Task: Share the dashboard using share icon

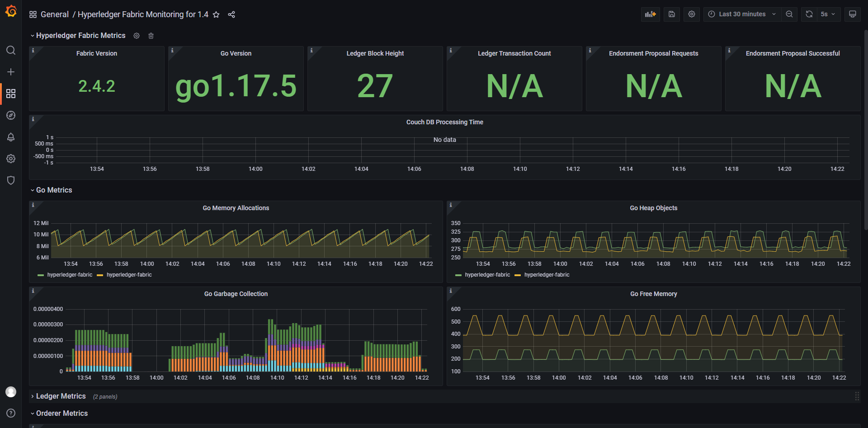Action: 231,14
